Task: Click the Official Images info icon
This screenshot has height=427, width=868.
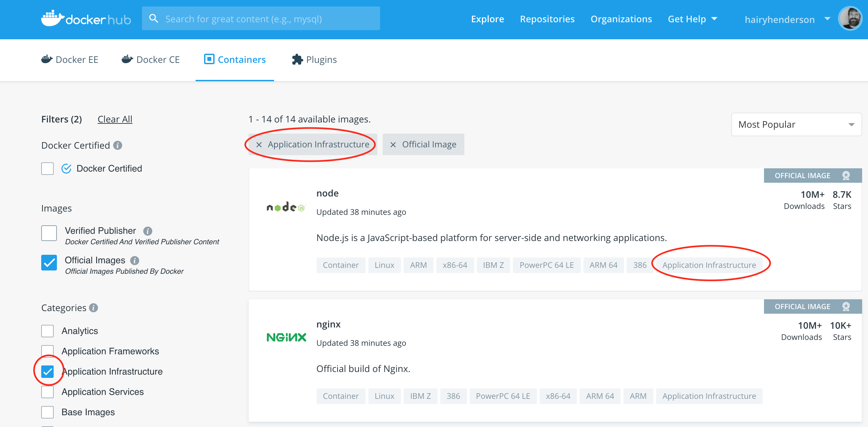Action: pyautogui.click(x=135, y=260)
